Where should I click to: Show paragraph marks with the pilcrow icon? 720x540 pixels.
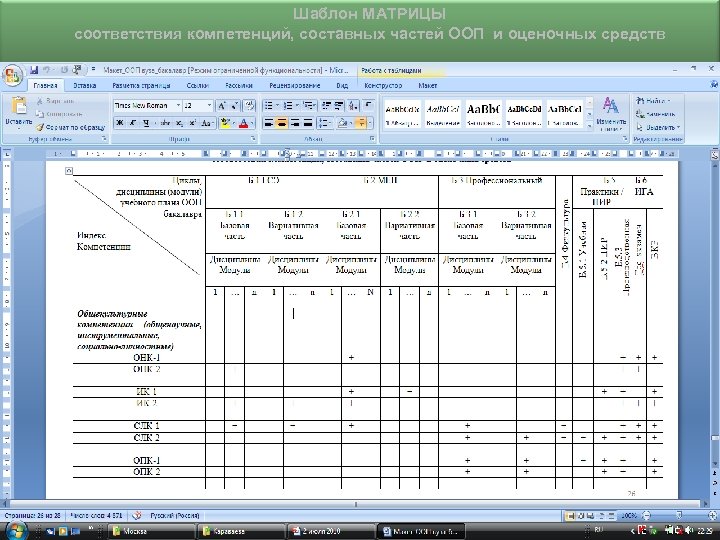point(368,106)
